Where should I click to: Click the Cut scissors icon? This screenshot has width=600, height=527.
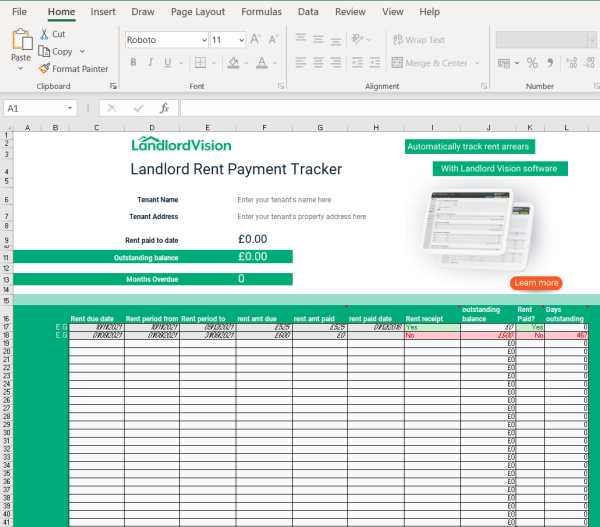(44, 34)
